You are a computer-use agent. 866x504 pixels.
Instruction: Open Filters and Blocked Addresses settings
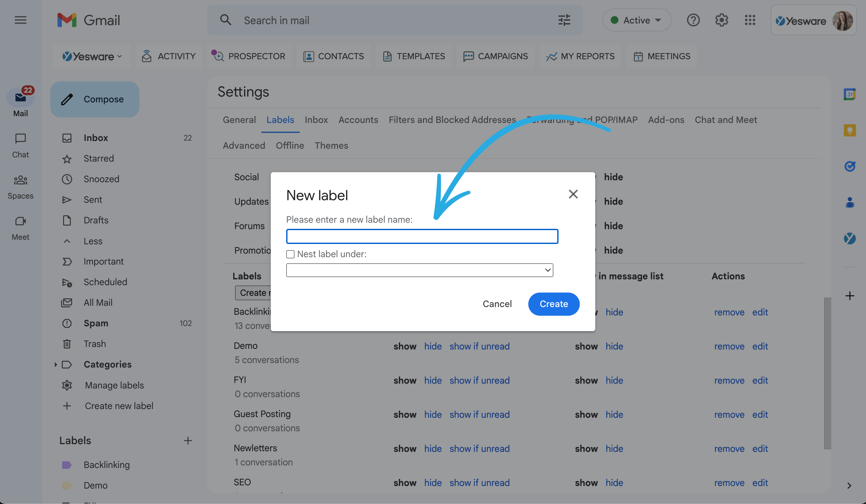click(452, 119)
